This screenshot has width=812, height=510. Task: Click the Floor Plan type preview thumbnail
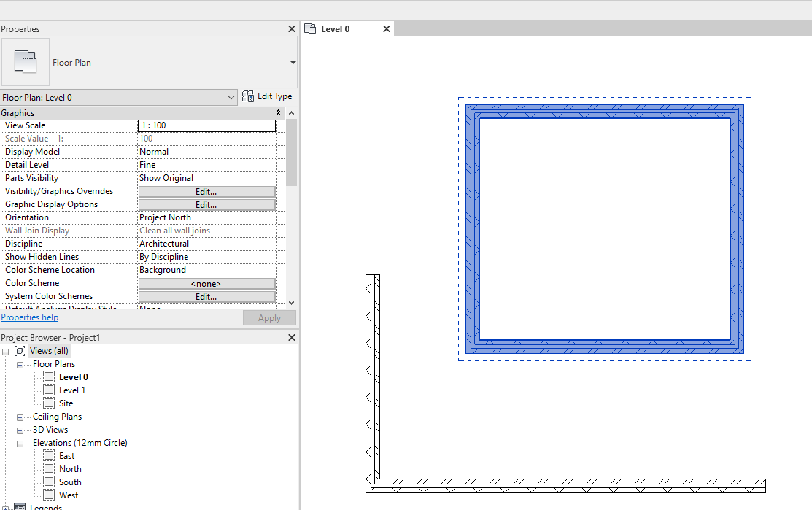(x=26, y=62)
